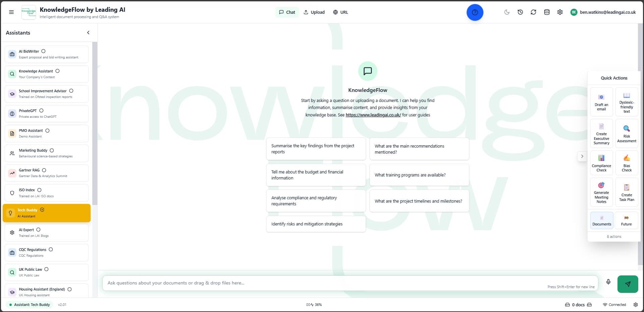Viewport: 644px width, 312px height.
Task: Switch to the Upload tab
Action: click(x=314, y=12)
